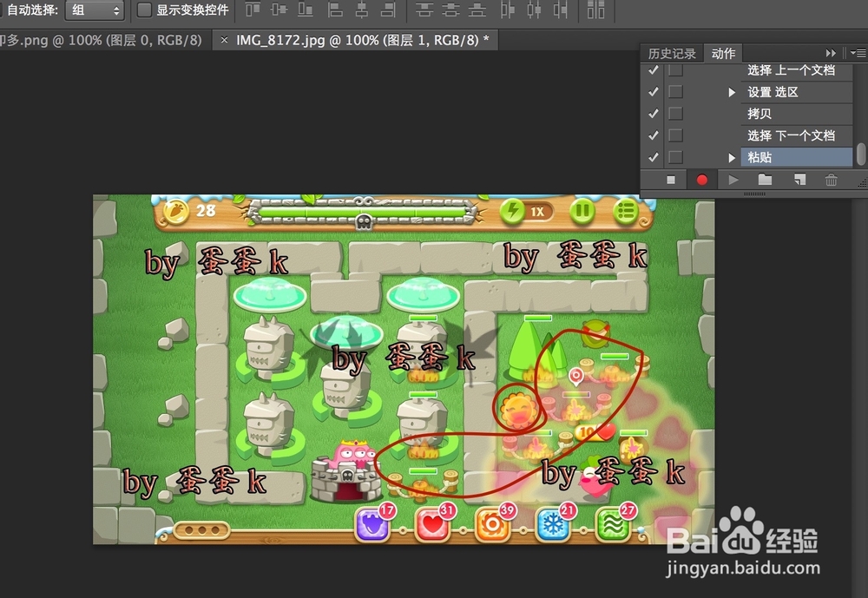Image resolution: width=868 pixels, height=598 pixels.
Task: Click the orange skill icon labeled 39
Action: [x=493, y=524]
